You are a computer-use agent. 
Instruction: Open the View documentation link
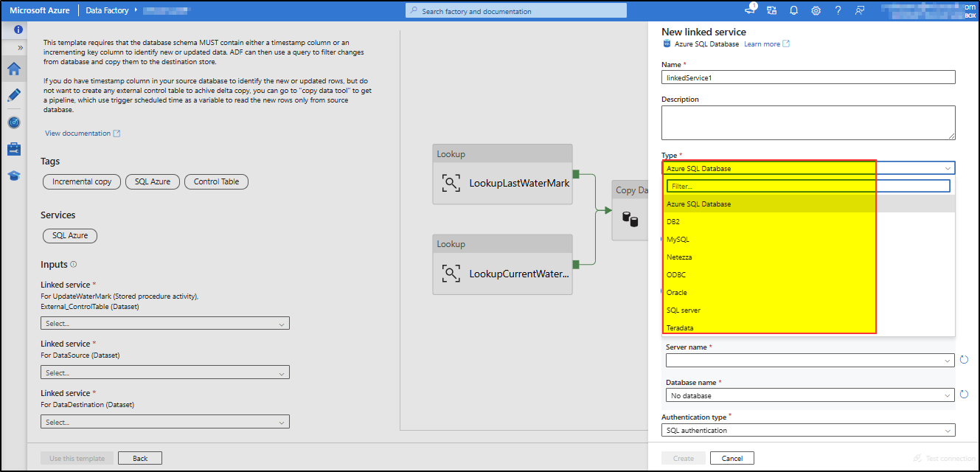pos(77,133)
